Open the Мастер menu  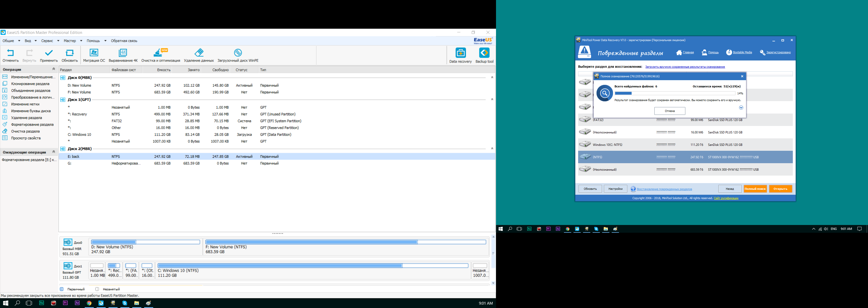click(73, 41)
